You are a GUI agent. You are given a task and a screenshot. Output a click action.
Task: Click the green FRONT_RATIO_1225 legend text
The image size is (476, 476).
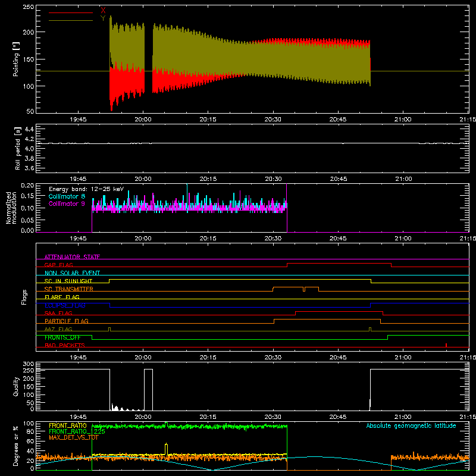(x=77, y=431)
